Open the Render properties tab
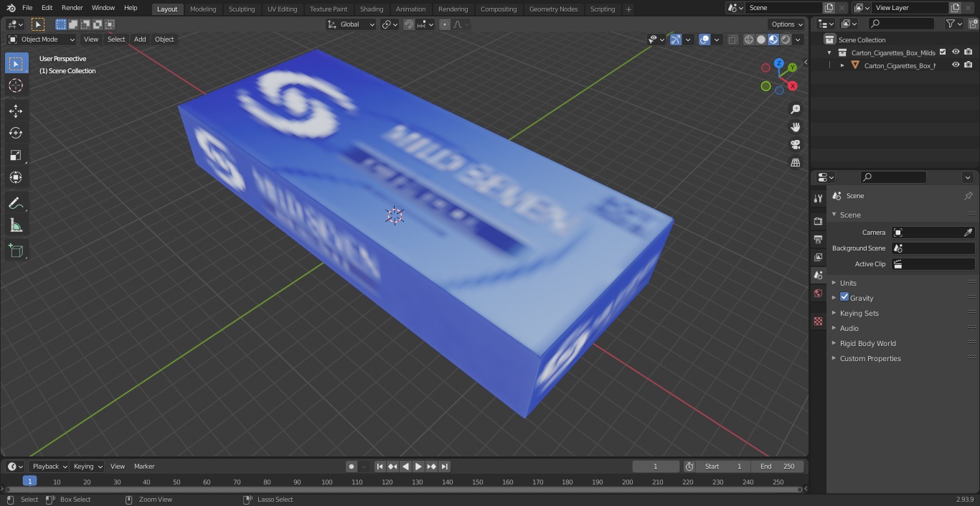Image resolution: width=980 pixels, height=506 pixels. 818,221
